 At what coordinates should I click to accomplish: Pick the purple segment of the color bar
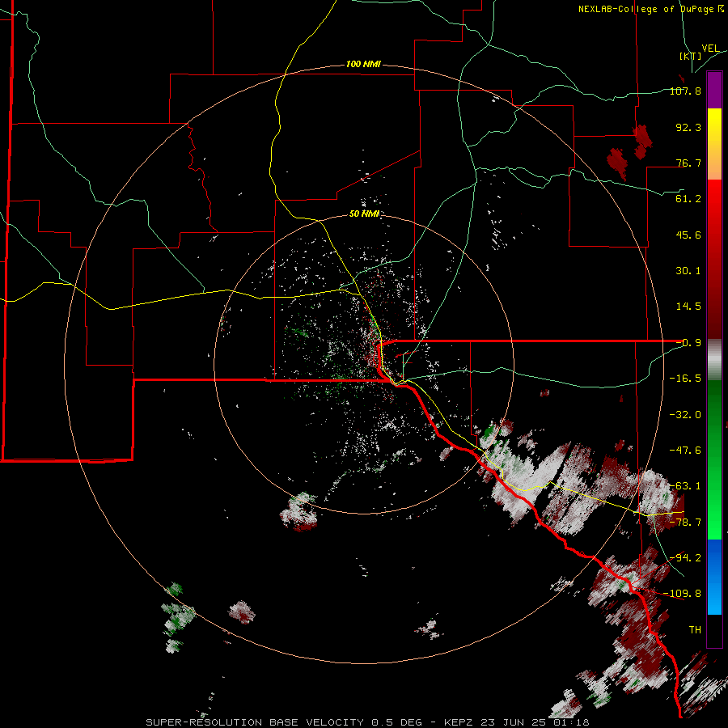(714, 90)
